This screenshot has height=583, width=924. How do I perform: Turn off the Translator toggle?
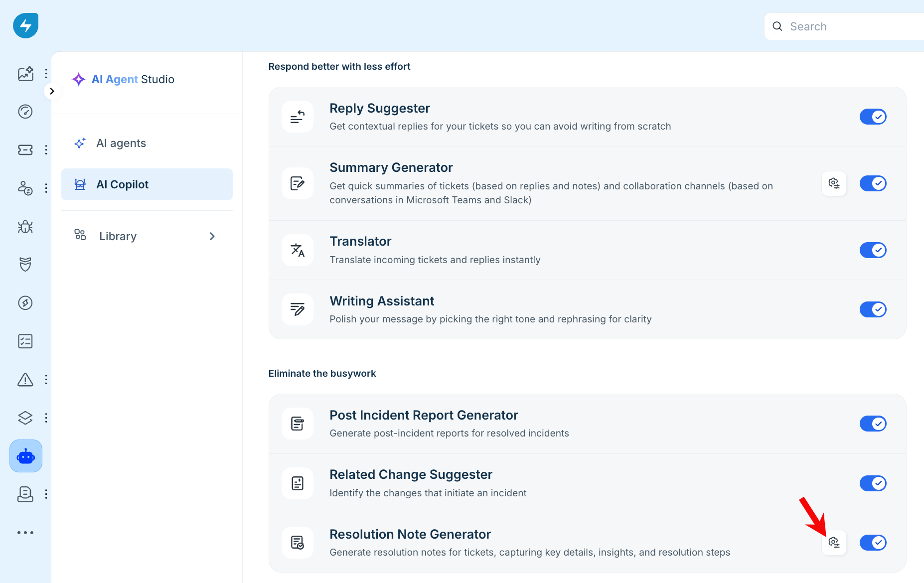873,250
